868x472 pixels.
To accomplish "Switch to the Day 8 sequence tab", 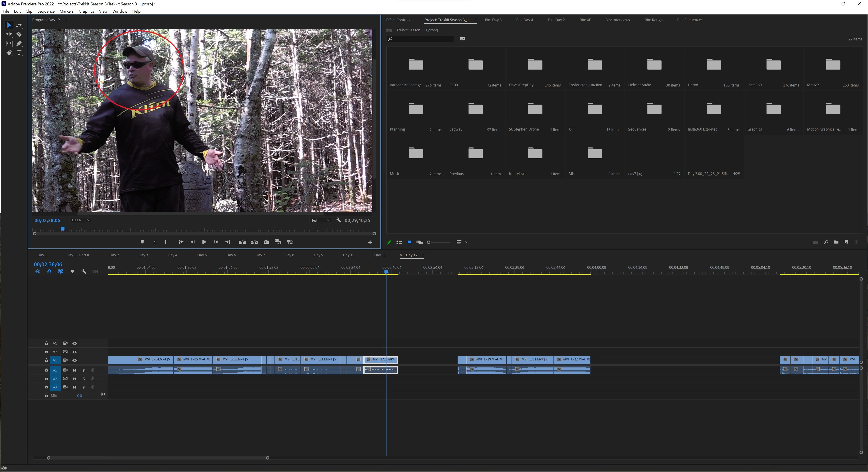I will 289,255.
